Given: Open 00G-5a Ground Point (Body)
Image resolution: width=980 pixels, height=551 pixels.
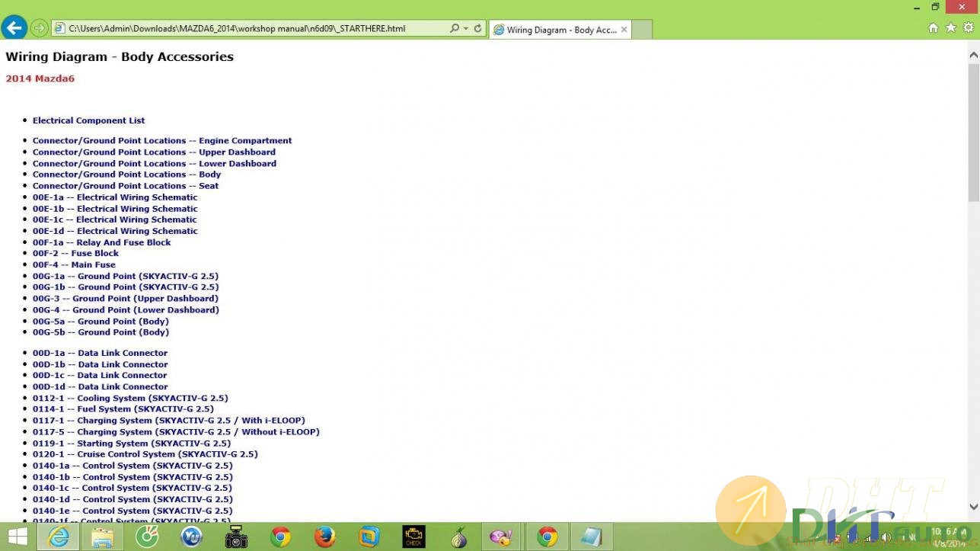Looking at the screenshot, I should point(101,321).
